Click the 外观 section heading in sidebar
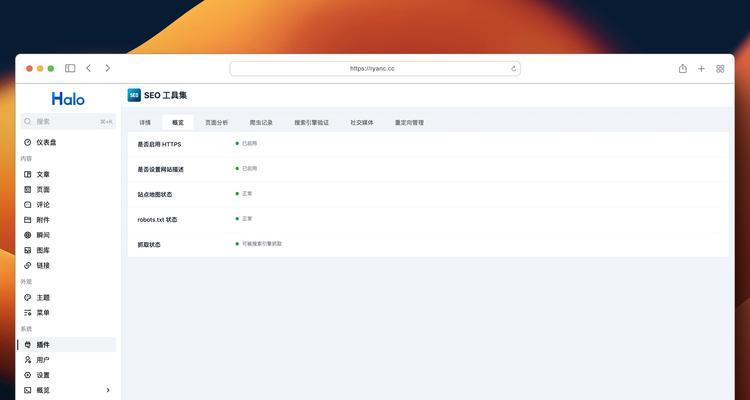This screenshot has height=400, width=750. tap(26, 282)
